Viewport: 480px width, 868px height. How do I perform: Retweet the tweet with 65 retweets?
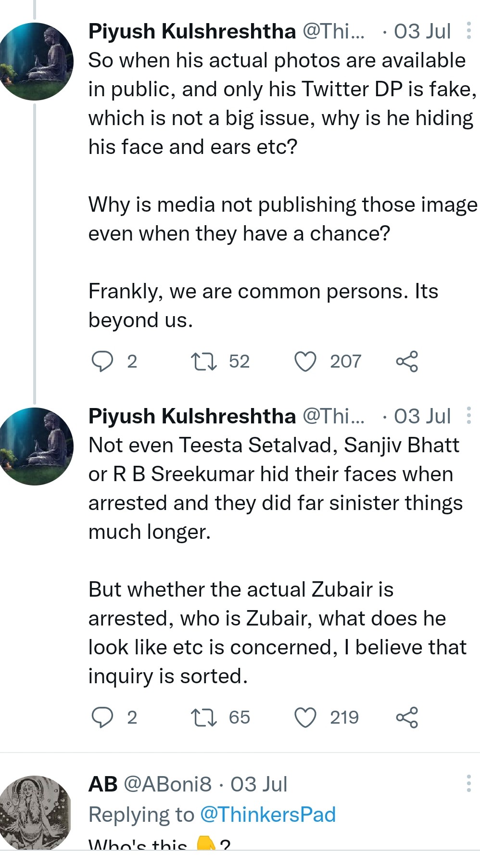tap(203, 717)
